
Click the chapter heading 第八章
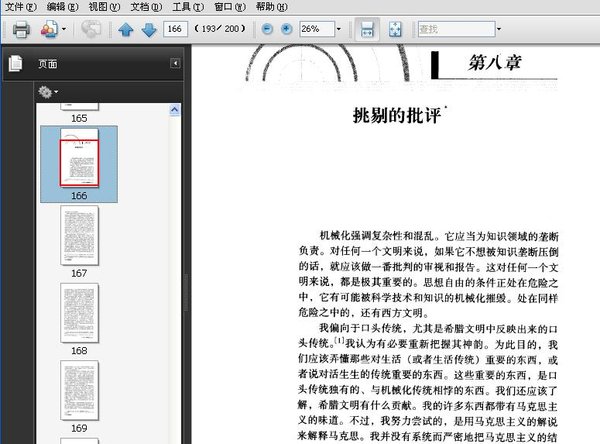495,62
